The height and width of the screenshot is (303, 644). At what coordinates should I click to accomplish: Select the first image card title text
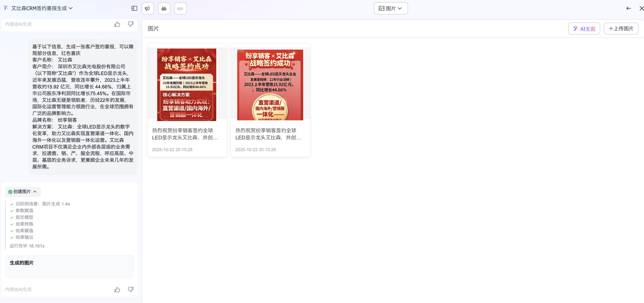pos(185,134)
